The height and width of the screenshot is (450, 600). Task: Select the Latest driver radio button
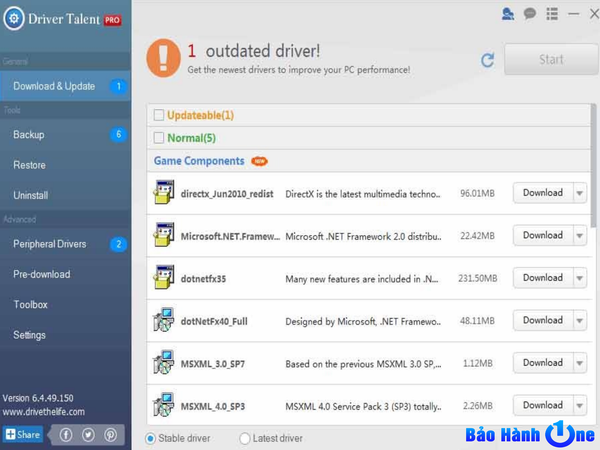[x=245, y=438]
